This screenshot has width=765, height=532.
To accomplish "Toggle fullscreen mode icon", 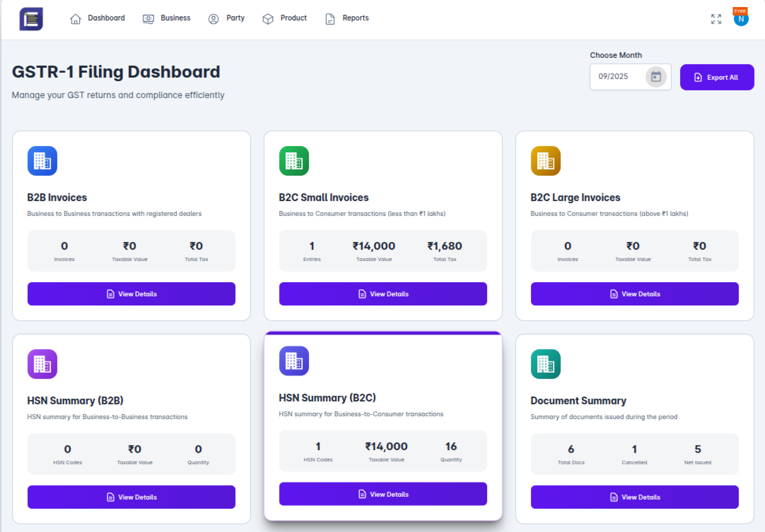I will 716,19.
